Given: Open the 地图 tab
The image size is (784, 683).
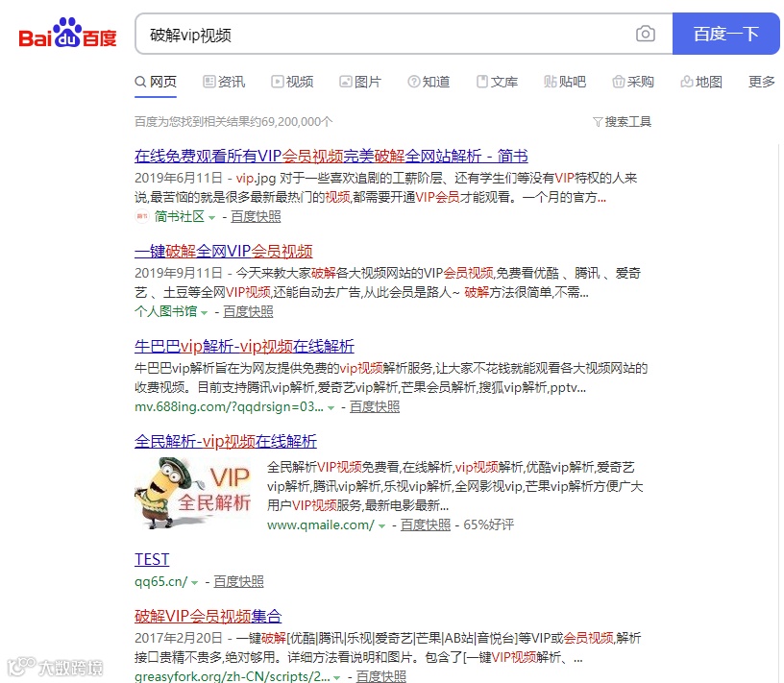Looking at the screenshot, I should point(701,82).
